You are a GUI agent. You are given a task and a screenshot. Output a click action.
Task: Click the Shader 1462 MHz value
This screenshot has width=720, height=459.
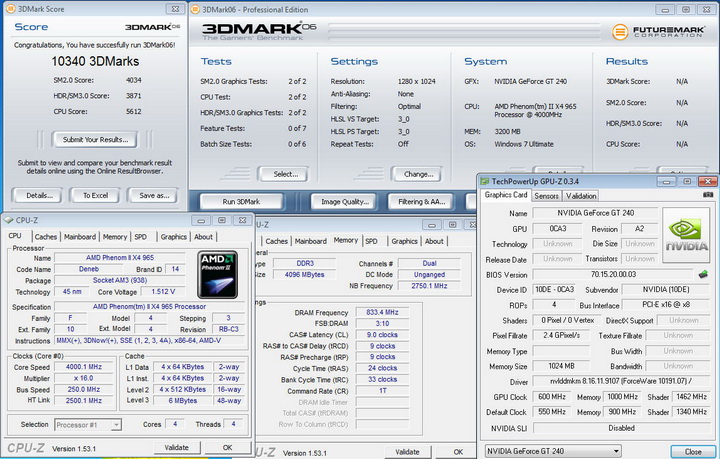tap(691, 397)
